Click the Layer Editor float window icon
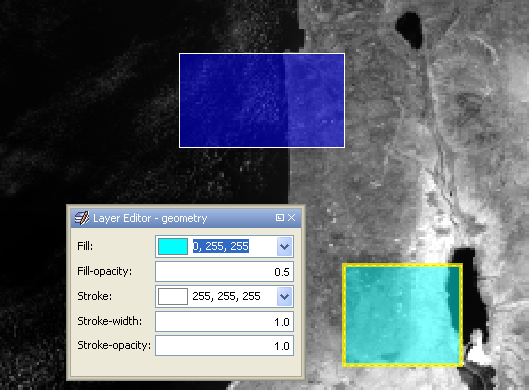Viewport: 529px width, 390px height. tap(280, 218)
